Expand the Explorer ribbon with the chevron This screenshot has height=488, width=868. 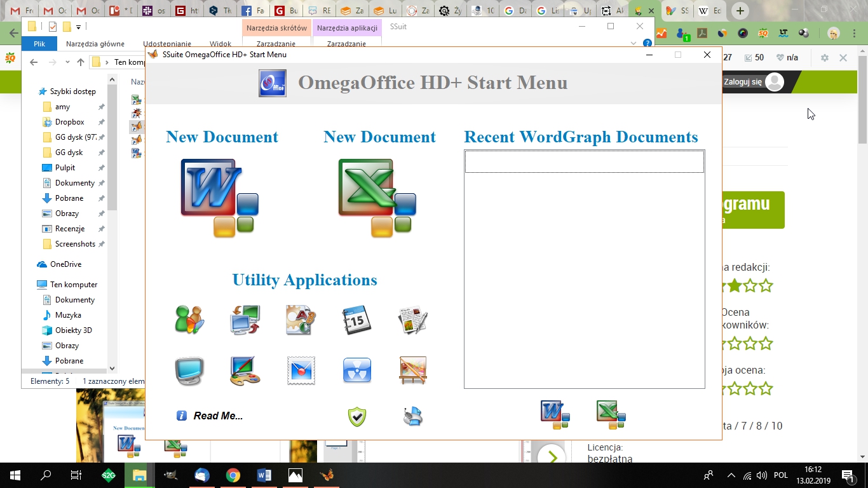[634, 43]
